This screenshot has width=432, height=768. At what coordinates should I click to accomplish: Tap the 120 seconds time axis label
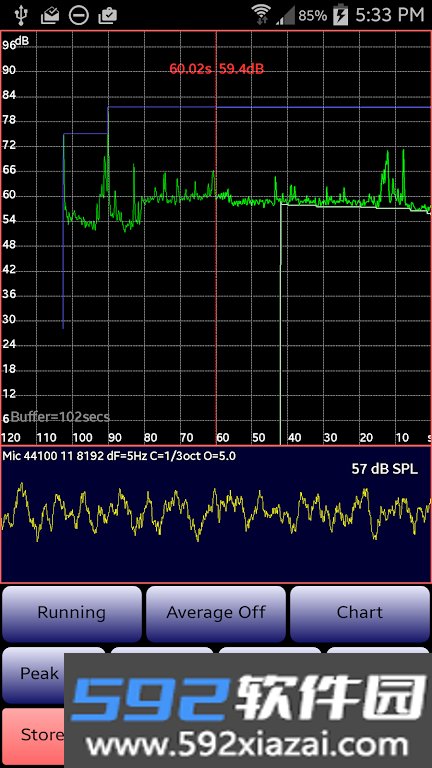11,437
